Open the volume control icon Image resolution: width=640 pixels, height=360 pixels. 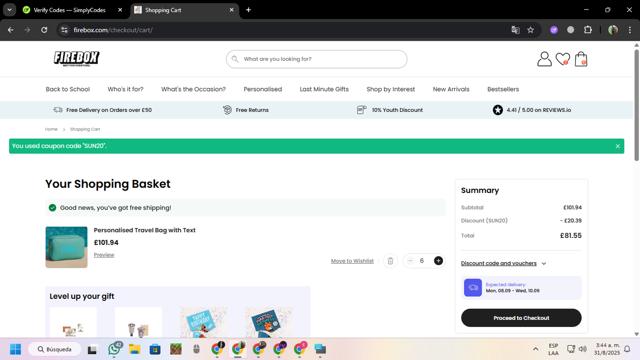[583, 349]
